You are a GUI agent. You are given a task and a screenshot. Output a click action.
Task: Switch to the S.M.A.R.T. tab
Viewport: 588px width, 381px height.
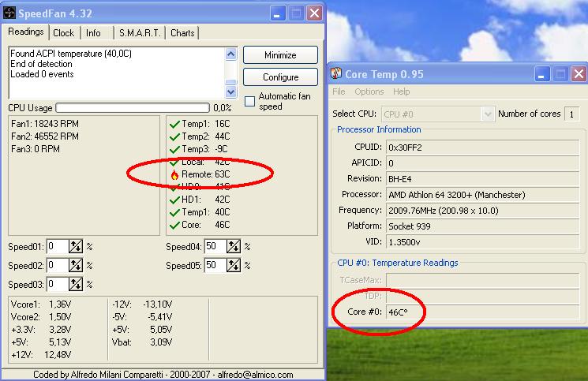point(140,33)
